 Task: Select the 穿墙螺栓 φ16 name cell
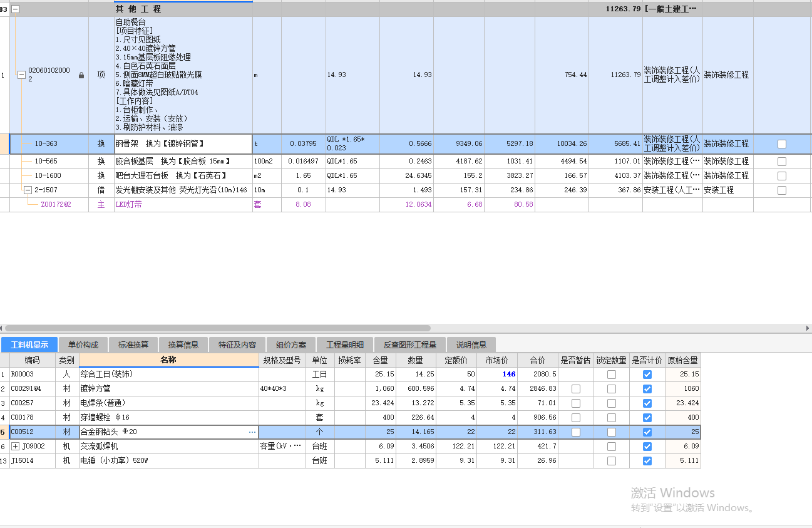point(169,418)
